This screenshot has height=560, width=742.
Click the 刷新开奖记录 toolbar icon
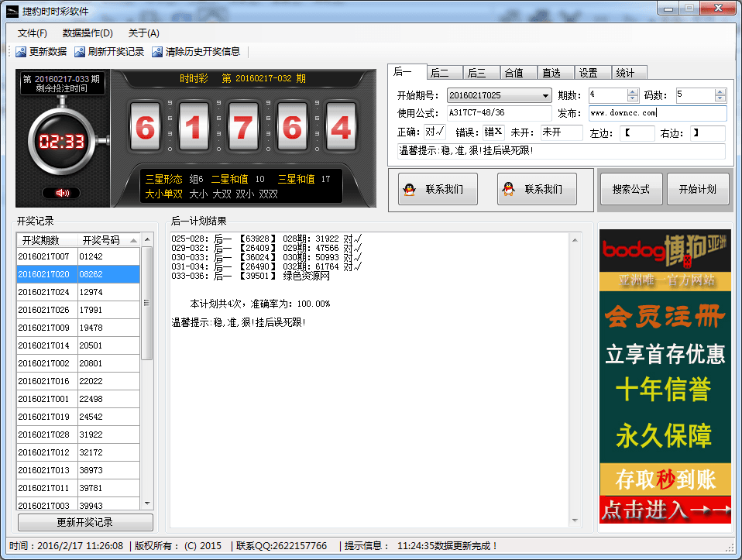pyautogui.click(x=81, y=52)
